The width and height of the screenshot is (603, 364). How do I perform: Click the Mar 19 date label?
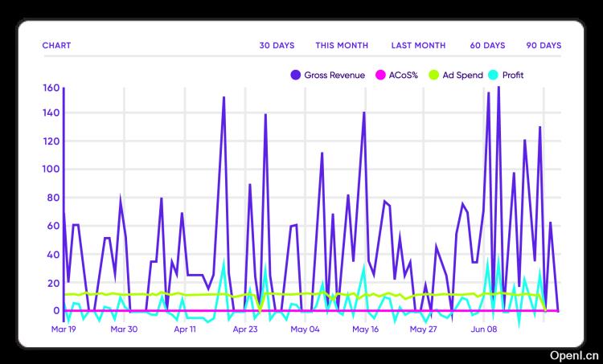pos(64,329)
